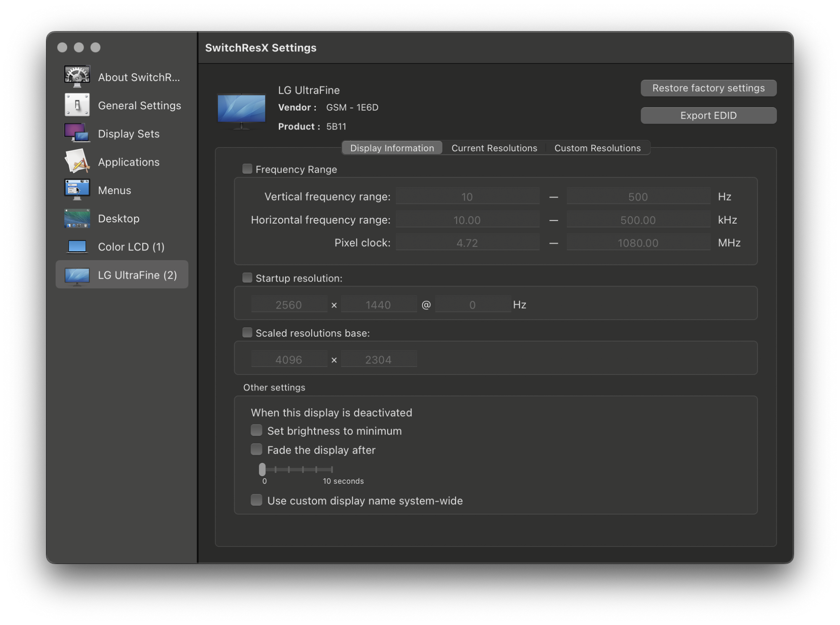Click the window zoom button
The height and width of the screenshot is (625, 840).
(95, 47)
